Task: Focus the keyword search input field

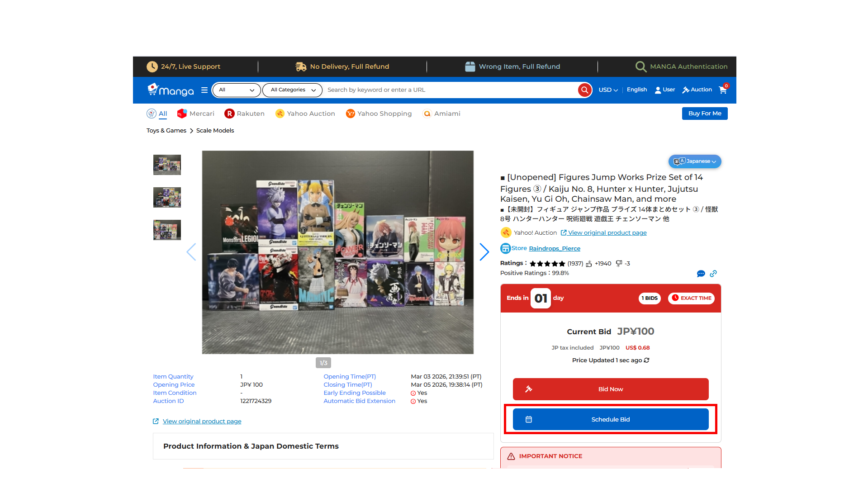Action: [450, 90]
